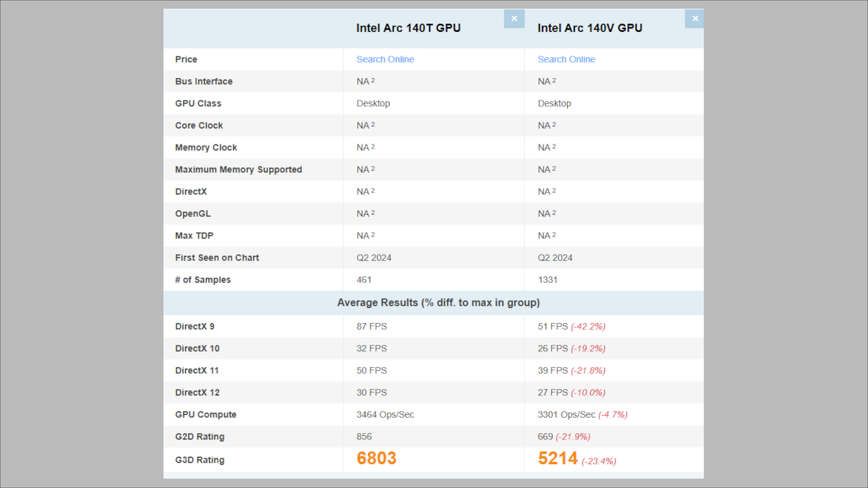Click the footnote 2 in the Max TDP row
The image size is (868, 488).
(x=373, y=234)
